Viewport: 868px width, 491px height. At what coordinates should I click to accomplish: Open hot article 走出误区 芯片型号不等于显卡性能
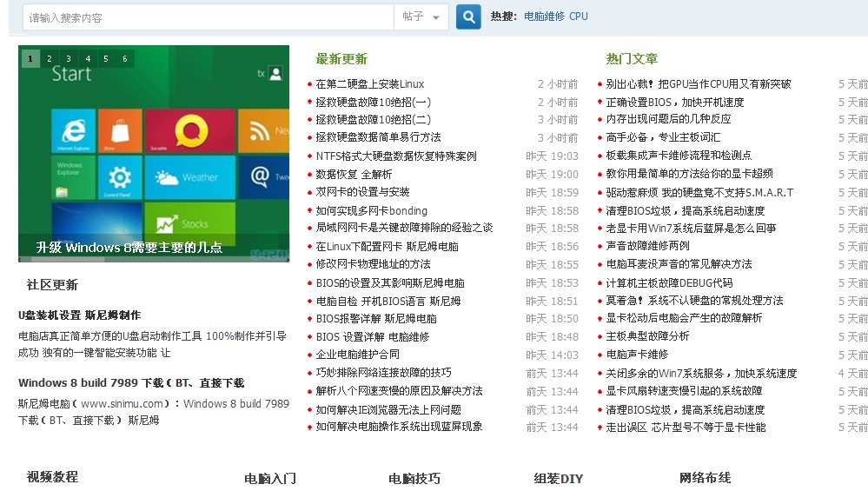coord(686,428)
